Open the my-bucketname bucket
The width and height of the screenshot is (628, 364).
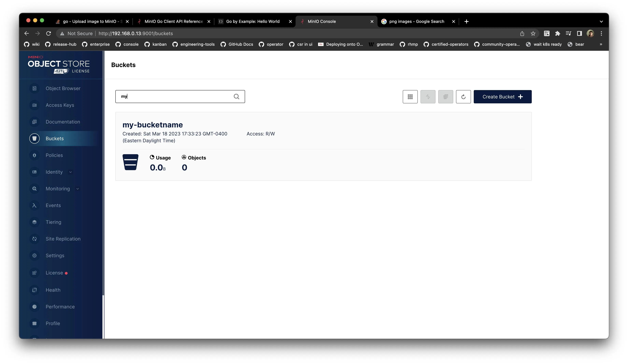(x=153, y=125)
